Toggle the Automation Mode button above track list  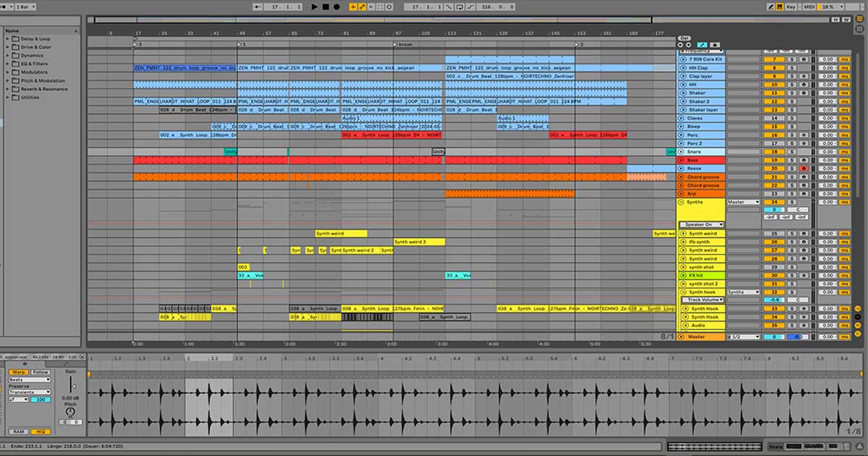click(703, 45)
